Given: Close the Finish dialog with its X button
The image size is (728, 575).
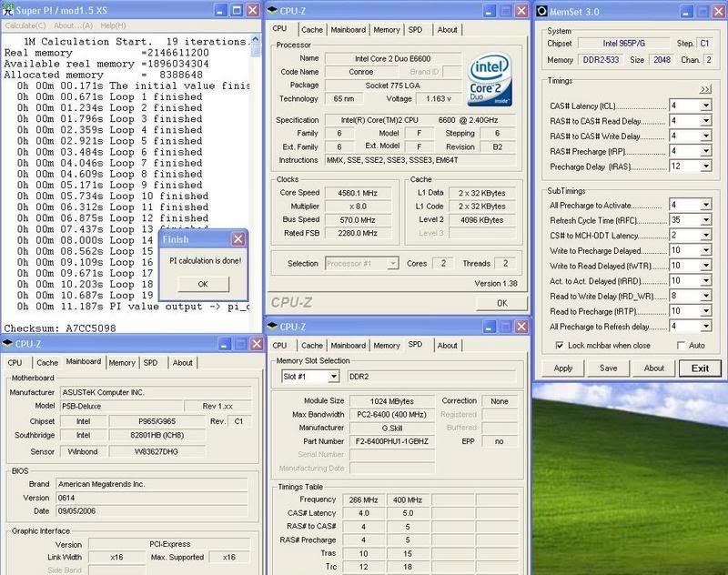Looking at the screenshot, I should [x=238, y=239].
